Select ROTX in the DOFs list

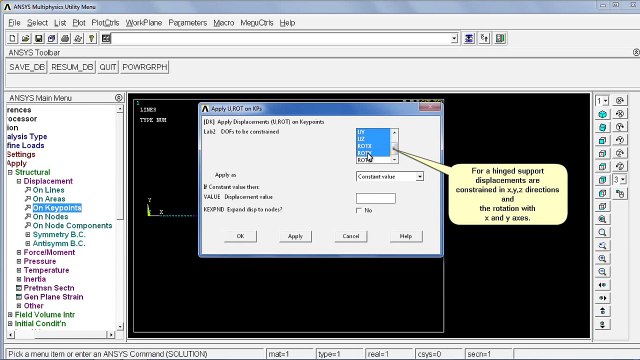pos(373,146)
